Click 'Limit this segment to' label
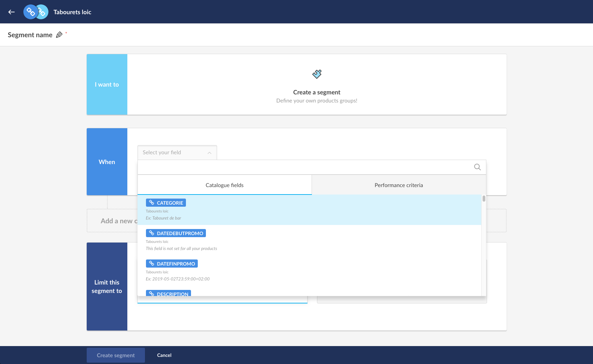This screenshot has height=364, width=593. (x=107, y=287)
